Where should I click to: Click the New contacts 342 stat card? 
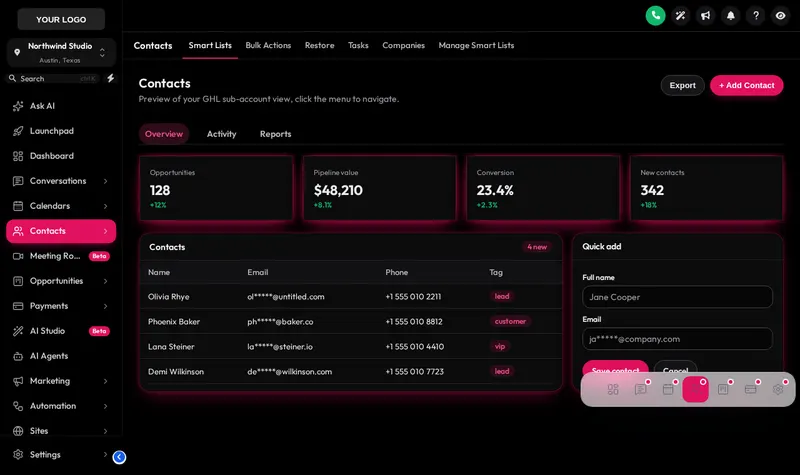click(x=706, y=188)
